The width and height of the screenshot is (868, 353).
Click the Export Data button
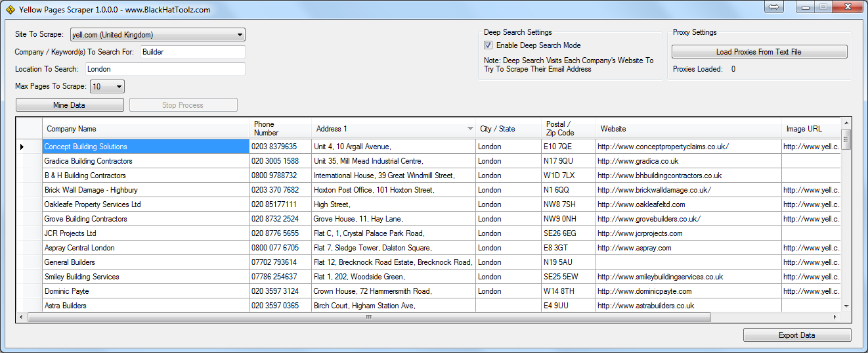point(796,335)
